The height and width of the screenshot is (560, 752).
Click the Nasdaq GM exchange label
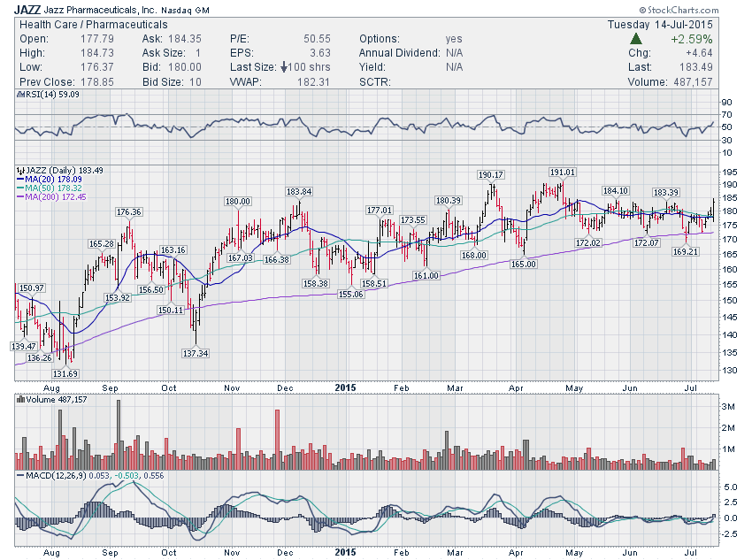pyautogui.click(x=185, y=10)
